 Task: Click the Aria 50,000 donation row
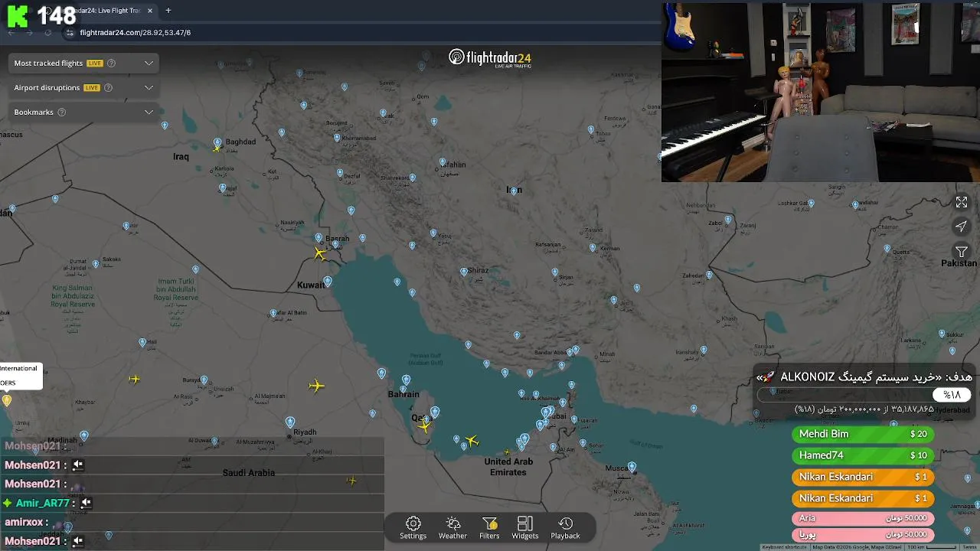[863, 518]
